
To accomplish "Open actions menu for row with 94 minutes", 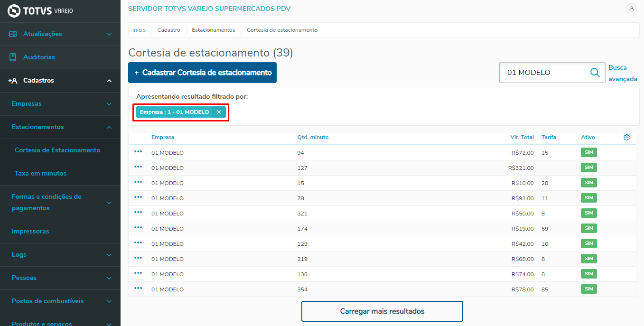I will (138, 152).
